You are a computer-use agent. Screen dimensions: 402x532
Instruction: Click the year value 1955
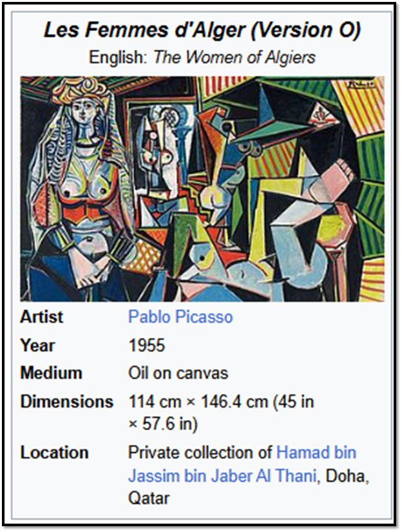point(146,345)
